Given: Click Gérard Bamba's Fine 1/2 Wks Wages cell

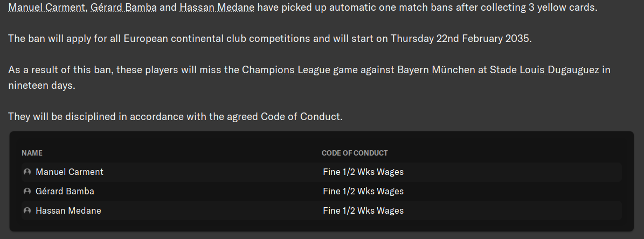Looking at the screenshot, I should (x=363, y=192).
